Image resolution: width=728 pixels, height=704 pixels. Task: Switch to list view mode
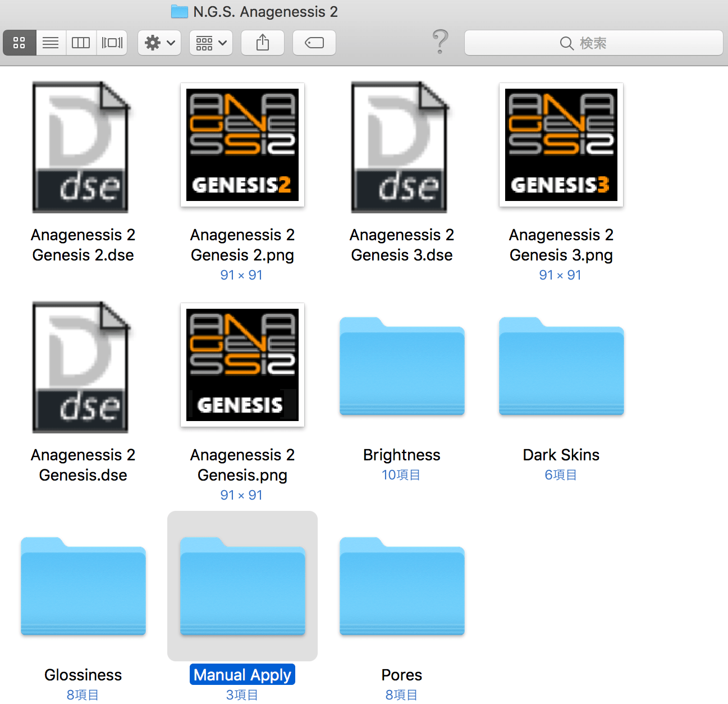coord(51,43)
